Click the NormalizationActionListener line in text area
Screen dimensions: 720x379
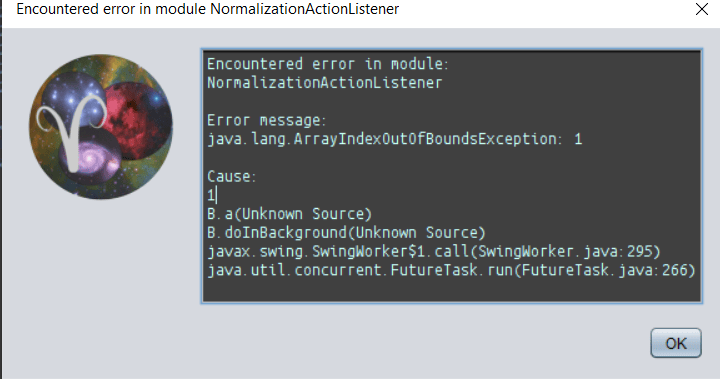coord(324,83)
